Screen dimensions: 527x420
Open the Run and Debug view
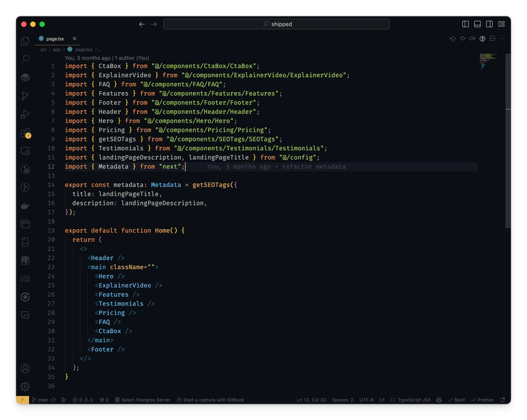[25, 115]
